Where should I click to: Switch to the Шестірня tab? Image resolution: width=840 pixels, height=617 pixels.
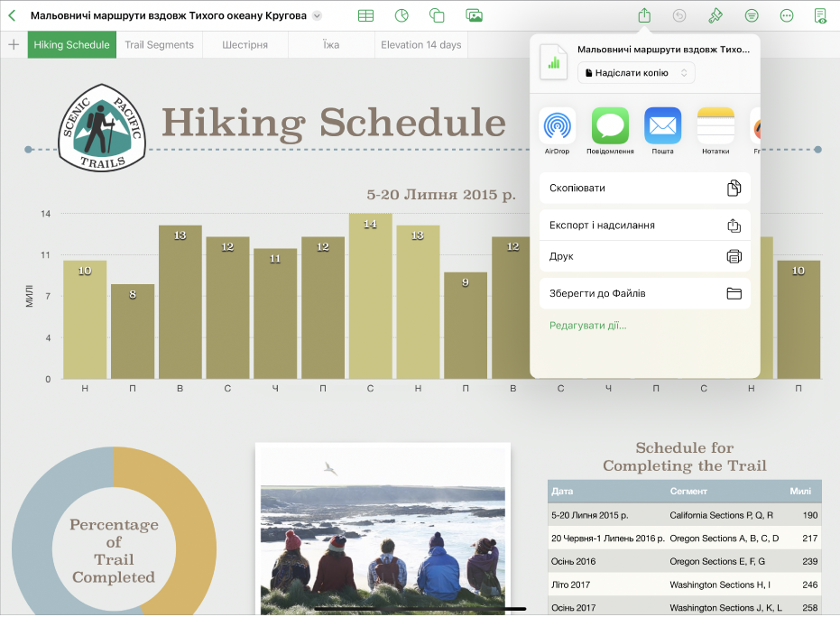coord(245,45)
